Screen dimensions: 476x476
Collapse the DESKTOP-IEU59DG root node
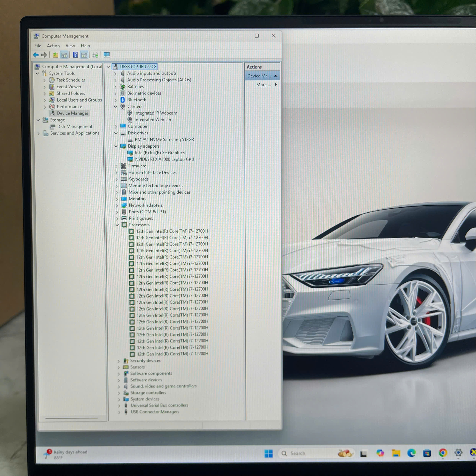pos(108,67)
